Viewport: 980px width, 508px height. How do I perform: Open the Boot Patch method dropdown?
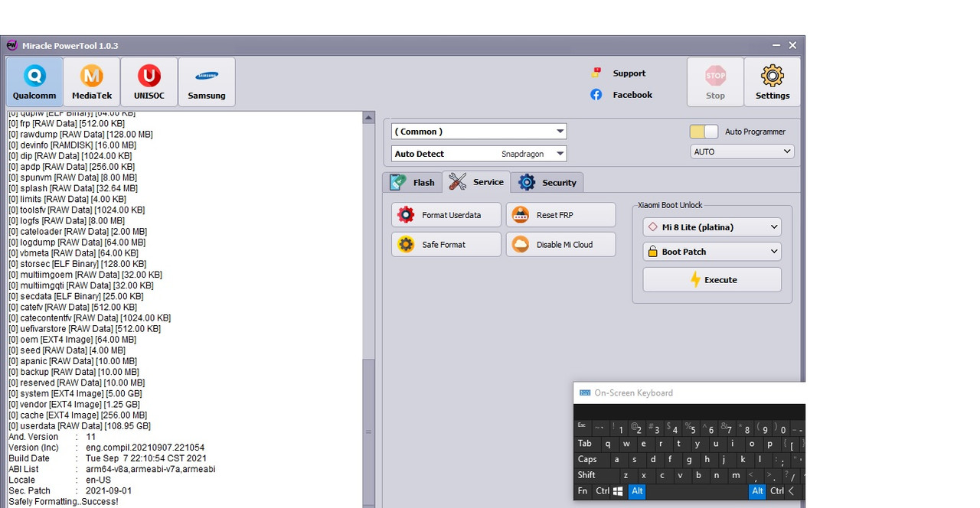712,252
